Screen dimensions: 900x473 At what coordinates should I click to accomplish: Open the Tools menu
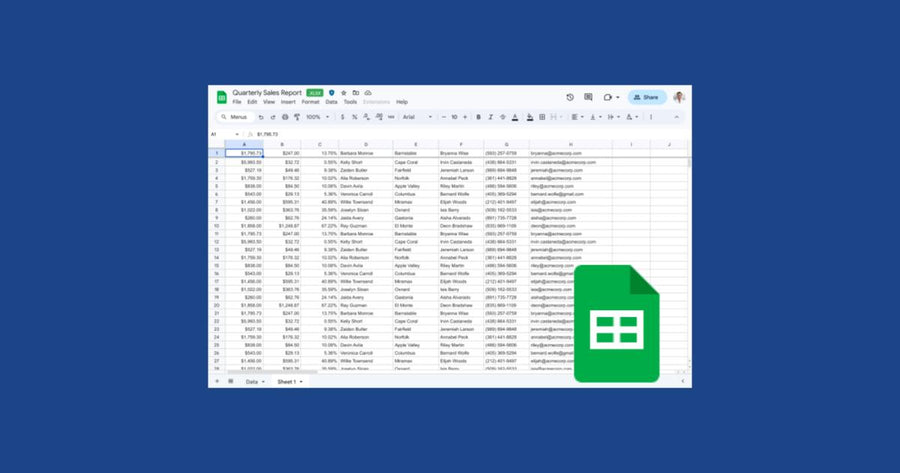coord(350,102)
